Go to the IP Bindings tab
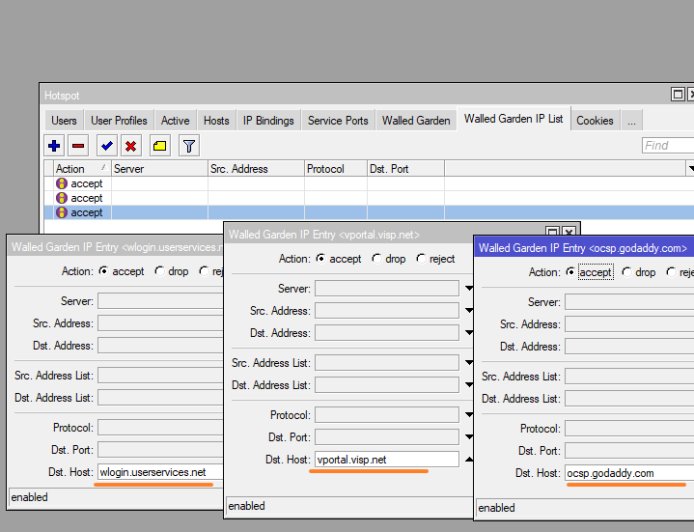The height and width of the screenshot is (532, 694). 268,120
